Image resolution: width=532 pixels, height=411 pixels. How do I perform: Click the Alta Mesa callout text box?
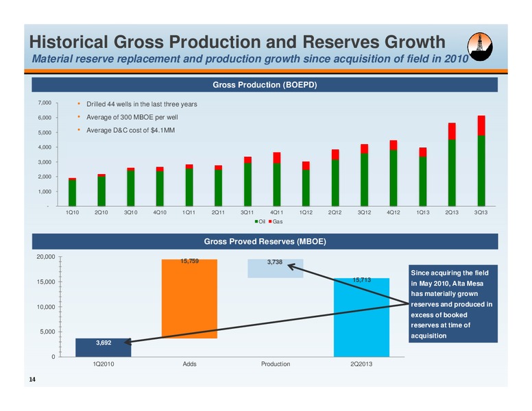click(x=453, y=304)
